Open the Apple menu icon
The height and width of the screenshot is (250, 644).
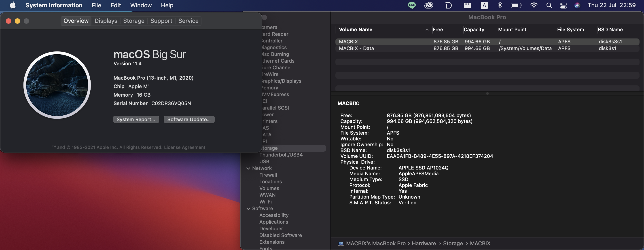(13, 5)
